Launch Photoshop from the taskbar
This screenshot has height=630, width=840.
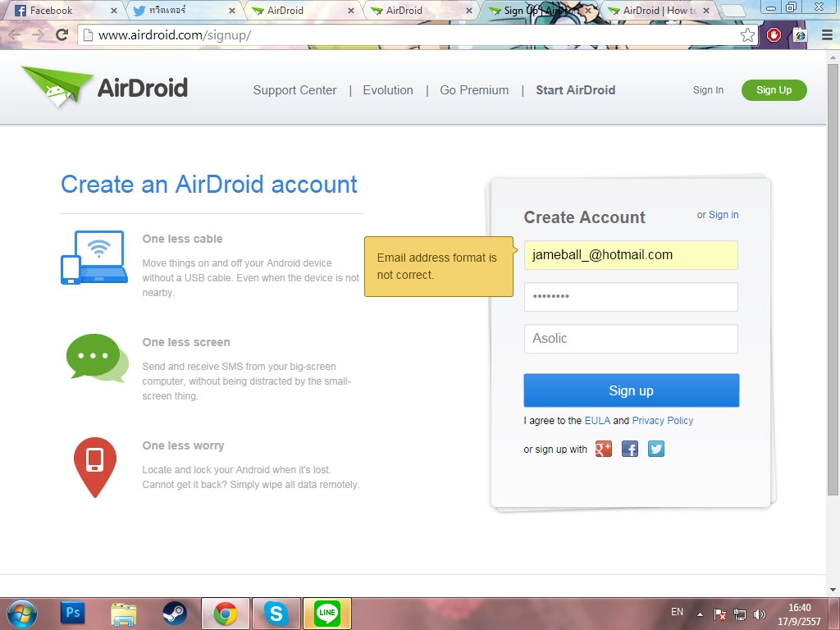point(72,612)
